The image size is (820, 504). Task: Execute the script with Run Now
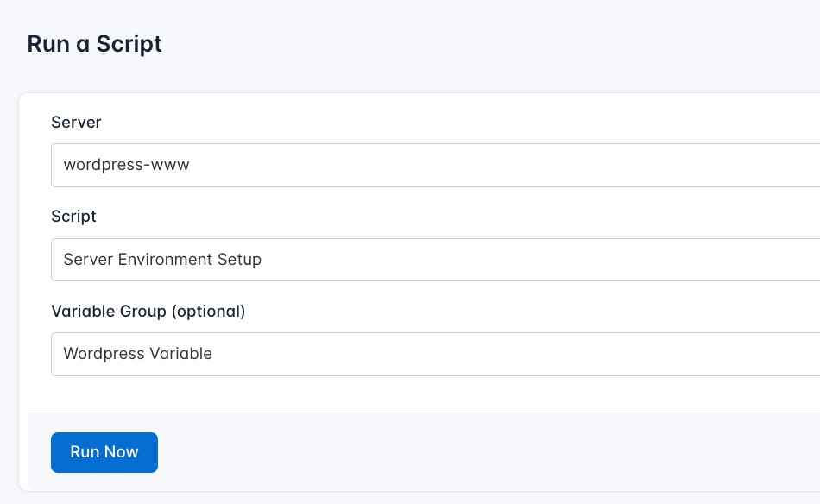click(104, 452)
